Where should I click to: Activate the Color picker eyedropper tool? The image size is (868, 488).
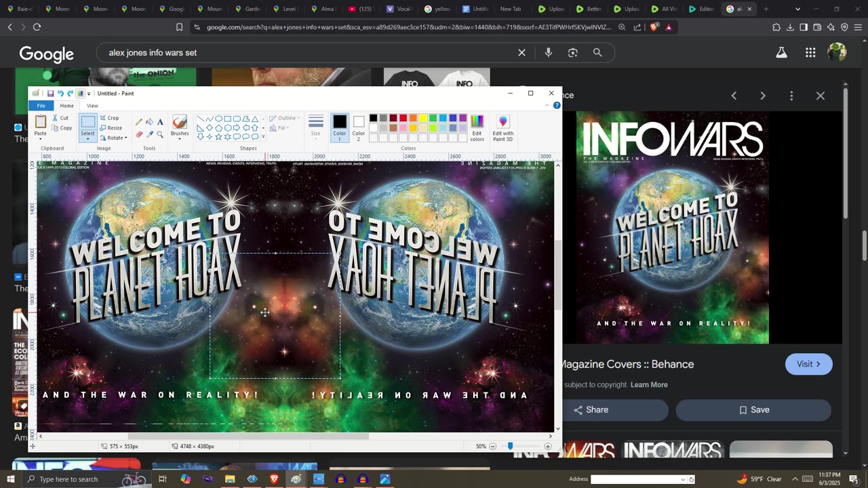(x=150, y=134)
